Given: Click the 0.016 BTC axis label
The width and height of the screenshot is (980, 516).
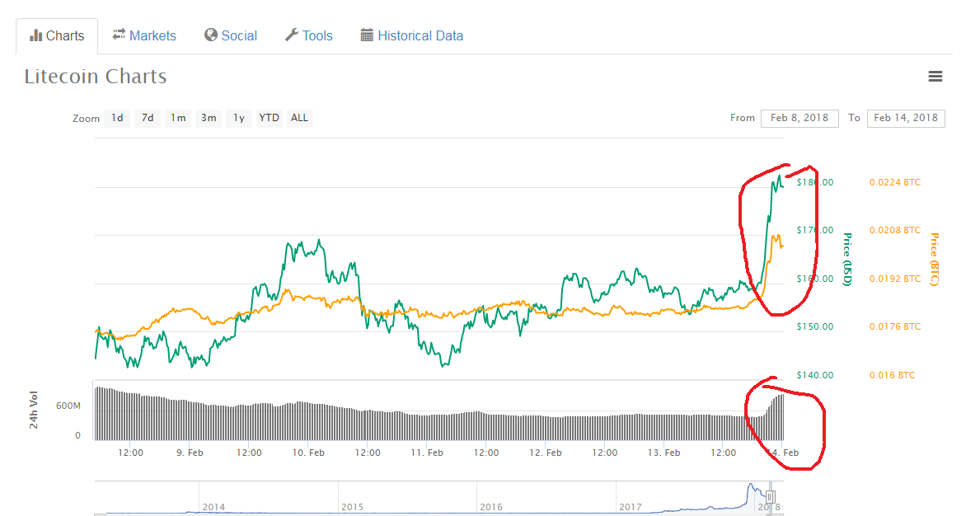Looking at the screenshot, I should pyautogui.click(x=892, y=375).
